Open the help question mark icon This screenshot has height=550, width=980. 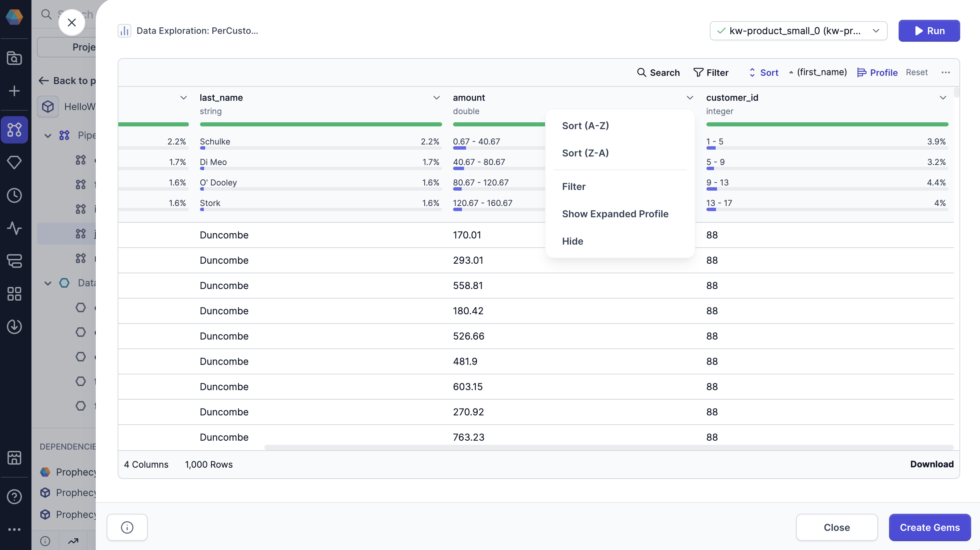coord(14,496)
